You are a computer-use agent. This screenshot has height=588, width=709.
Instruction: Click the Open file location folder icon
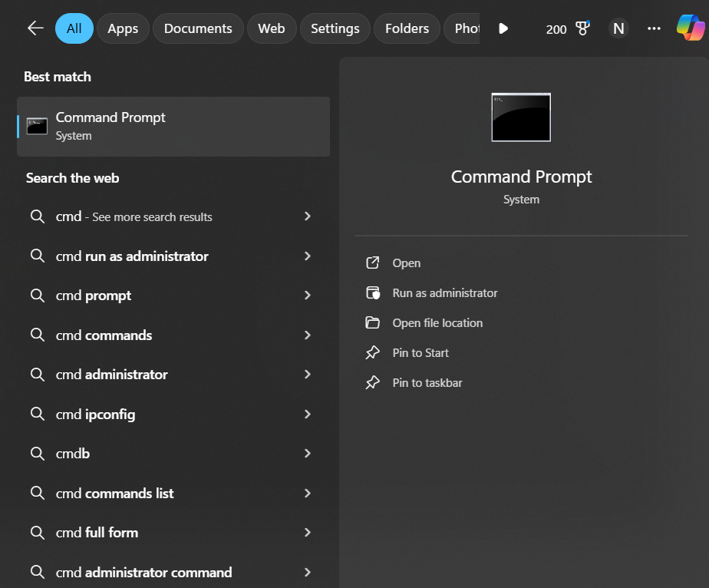tap(373, 322)
